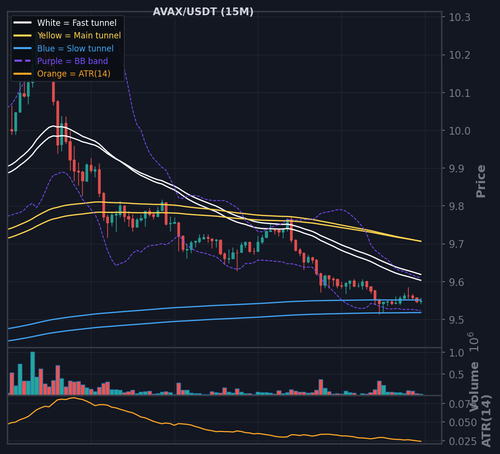Click the right end of yellow main tunnel
Screen dimensions: 500x454
[x=421, y=241]
